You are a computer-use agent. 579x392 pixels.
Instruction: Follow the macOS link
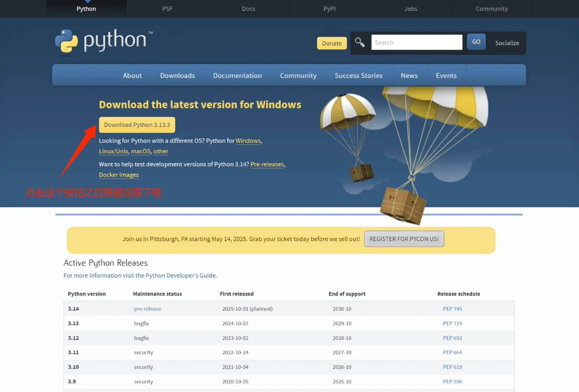[141, 151]
